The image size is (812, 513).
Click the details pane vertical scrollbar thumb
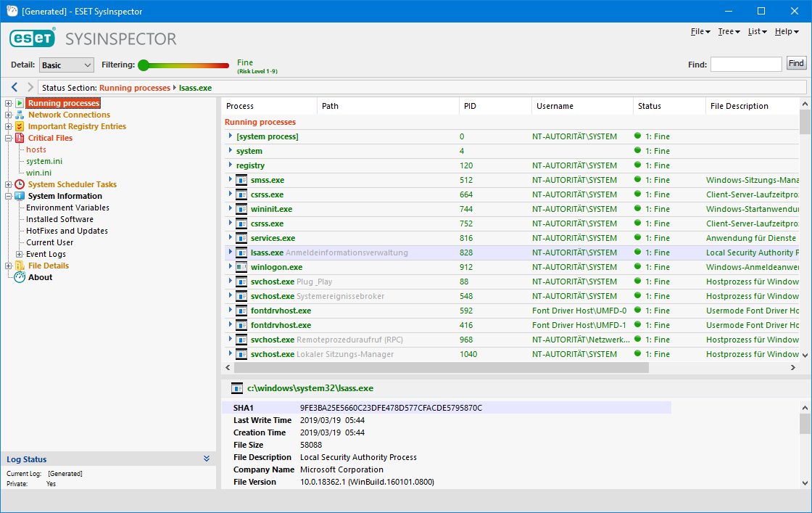point(805,424)
